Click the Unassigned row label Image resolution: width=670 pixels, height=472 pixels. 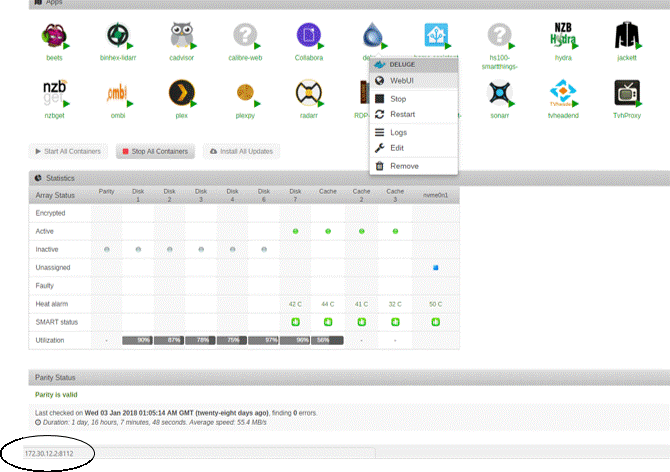pyautogui.click(x=53, y=268)
